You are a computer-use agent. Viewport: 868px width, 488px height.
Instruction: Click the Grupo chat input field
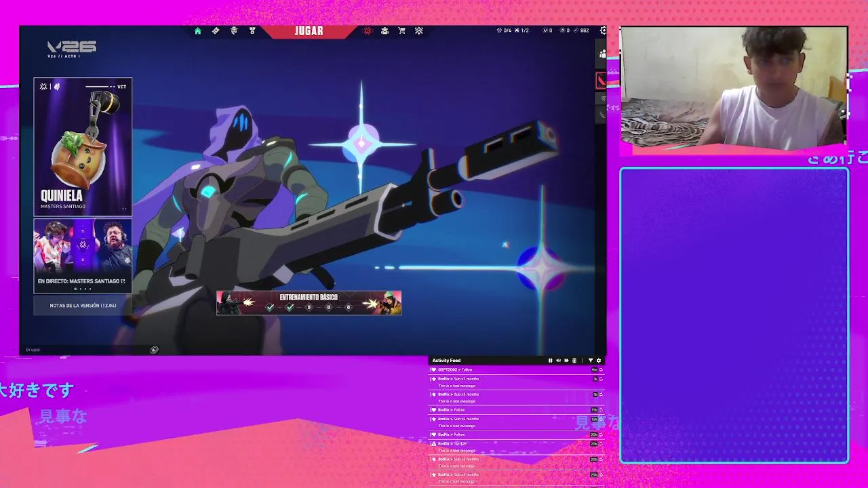pyautogui.click(x=85, y=350)
